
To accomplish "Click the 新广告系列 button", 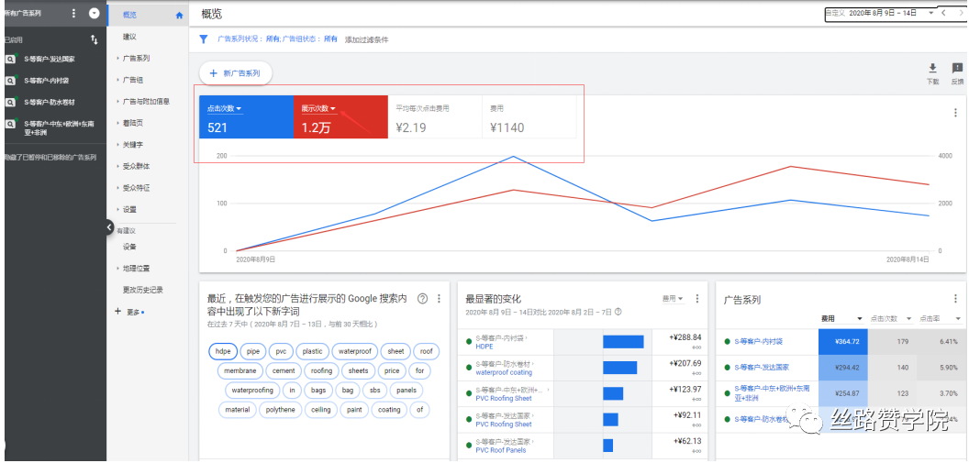I will coord(236,73).
